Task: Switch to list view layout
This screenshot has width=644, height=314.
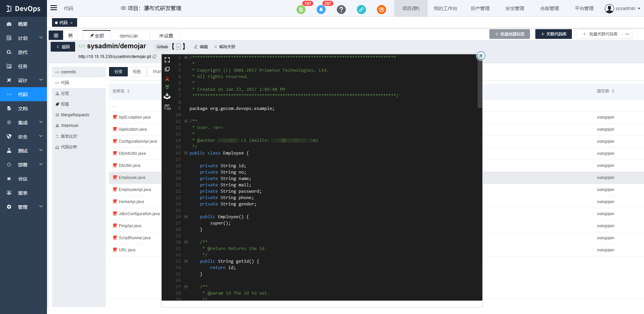Action: tap(56, 36)
